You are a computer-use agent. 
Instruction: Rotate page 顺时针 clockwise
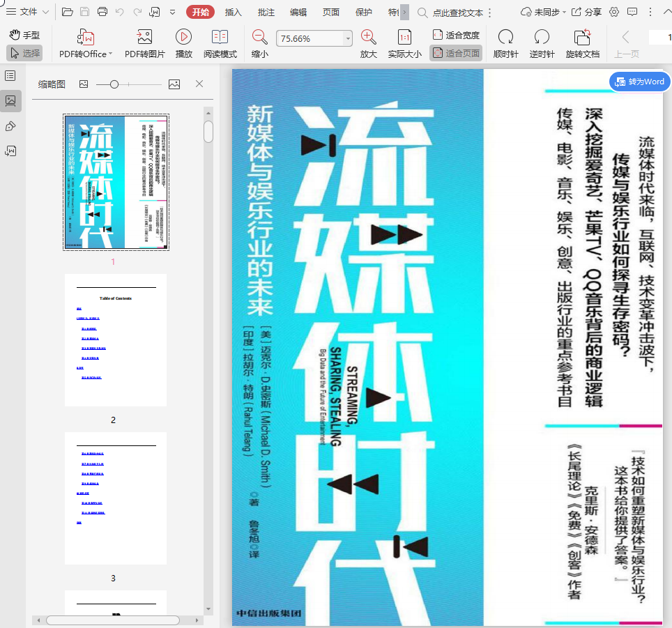pyautogui.click(x=505, y=44)
